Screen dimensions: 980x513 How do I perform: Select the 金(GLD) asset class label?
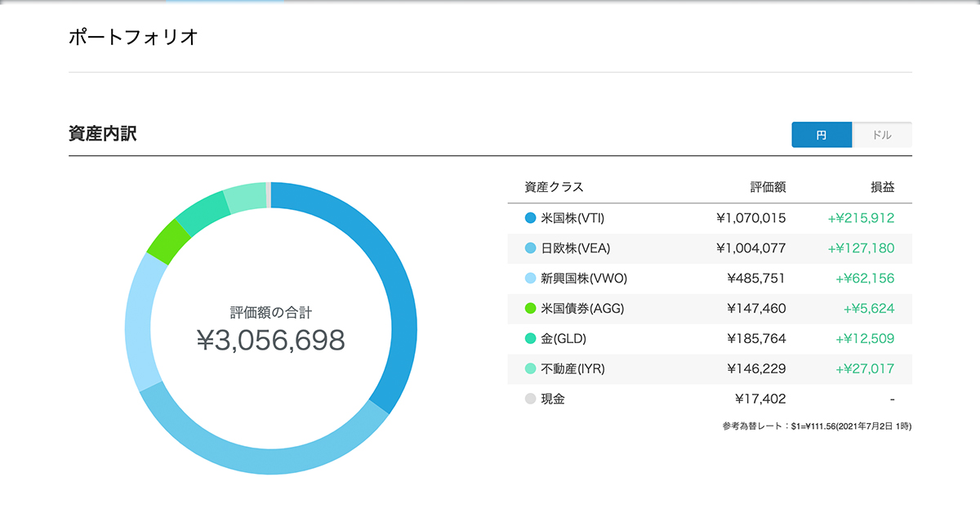[563, 338]
